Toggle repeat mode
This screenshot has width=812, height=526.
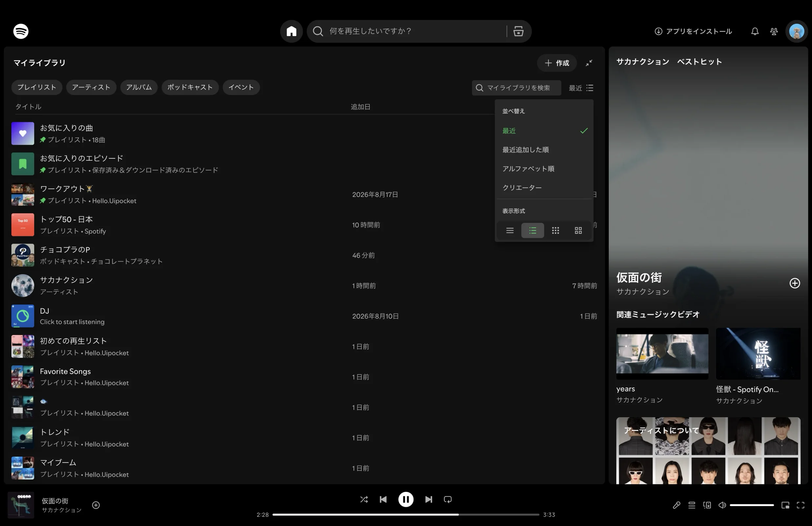(x=448, y=499)
